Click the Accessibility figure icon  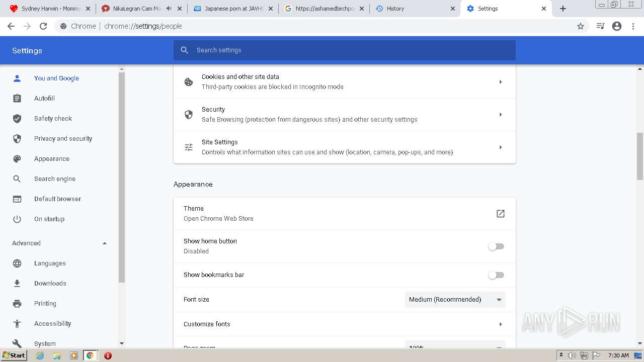pyautogui.click(x=17, y=324)
